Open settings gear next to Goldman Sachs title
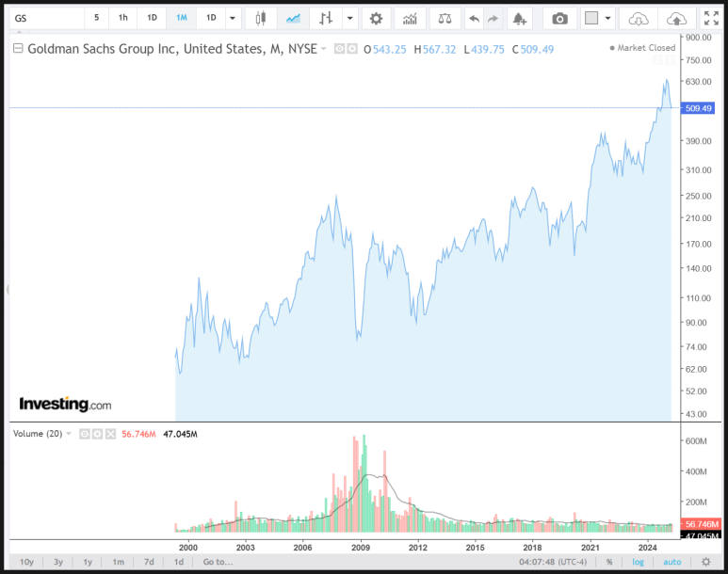 (x=352, y=49)
